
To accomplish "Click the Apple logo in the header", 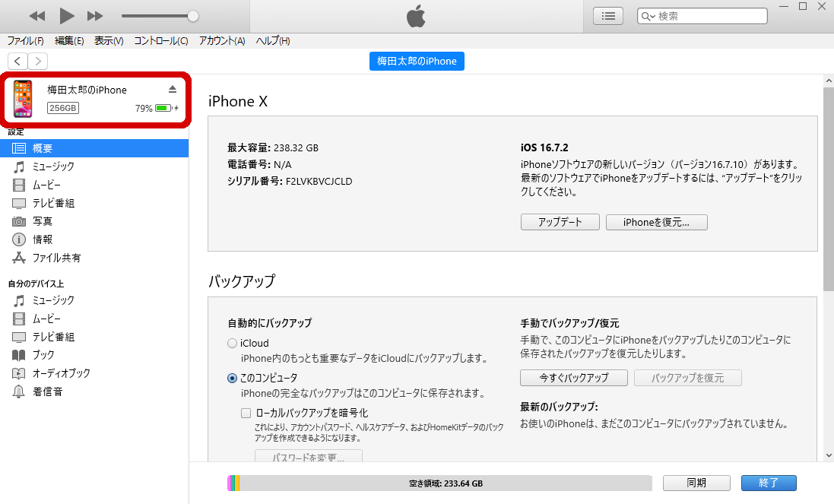I will point(417,16).
